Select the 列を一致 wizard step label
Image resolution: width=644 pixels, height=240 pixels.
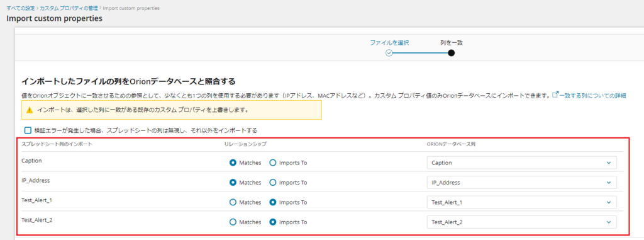452,42
